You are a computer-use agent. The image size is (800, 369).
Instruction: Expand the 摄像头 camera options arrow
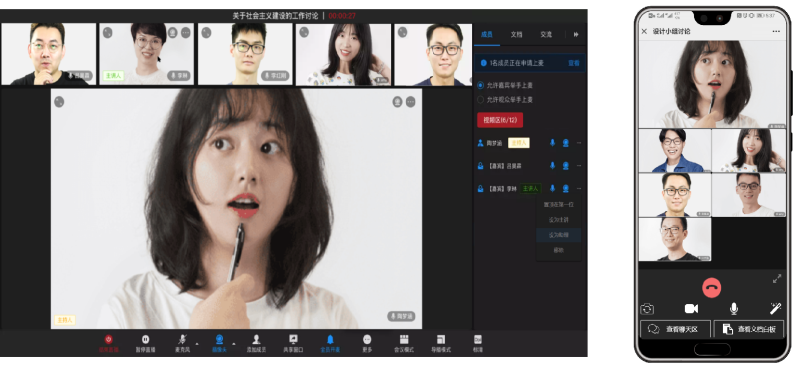[234, 343]
